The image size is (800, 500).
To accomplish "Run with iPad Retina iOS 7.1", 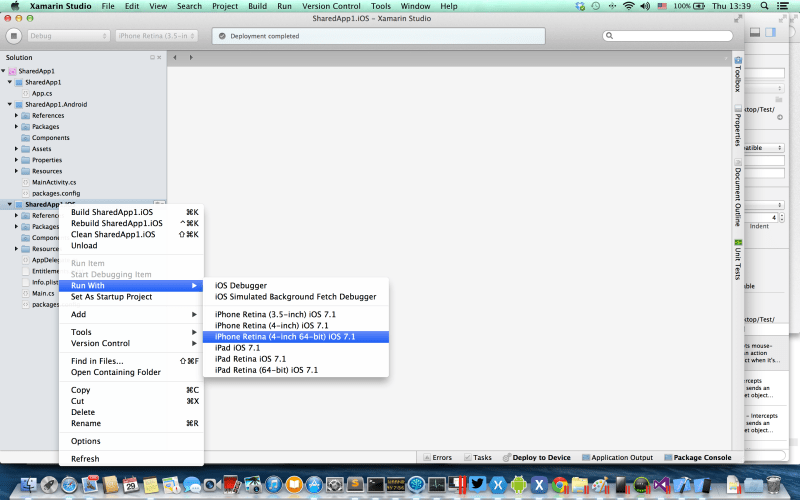I will [296, 359].
